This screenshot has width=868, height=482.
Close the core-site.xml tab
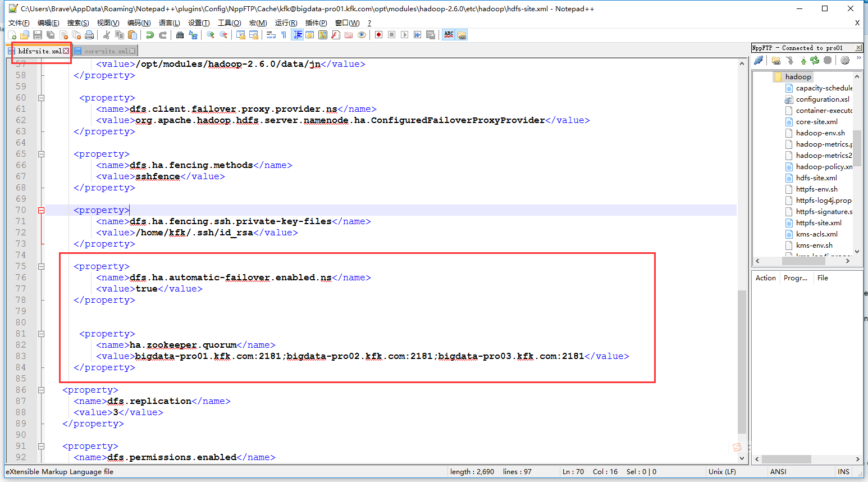point(133,51)
